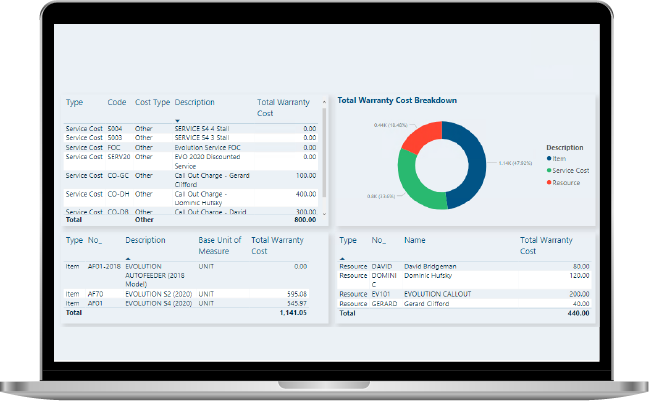Click the service cost table vertical scrollbar thumb
Viewport: 649px width, 401px height.
(324, 152)
